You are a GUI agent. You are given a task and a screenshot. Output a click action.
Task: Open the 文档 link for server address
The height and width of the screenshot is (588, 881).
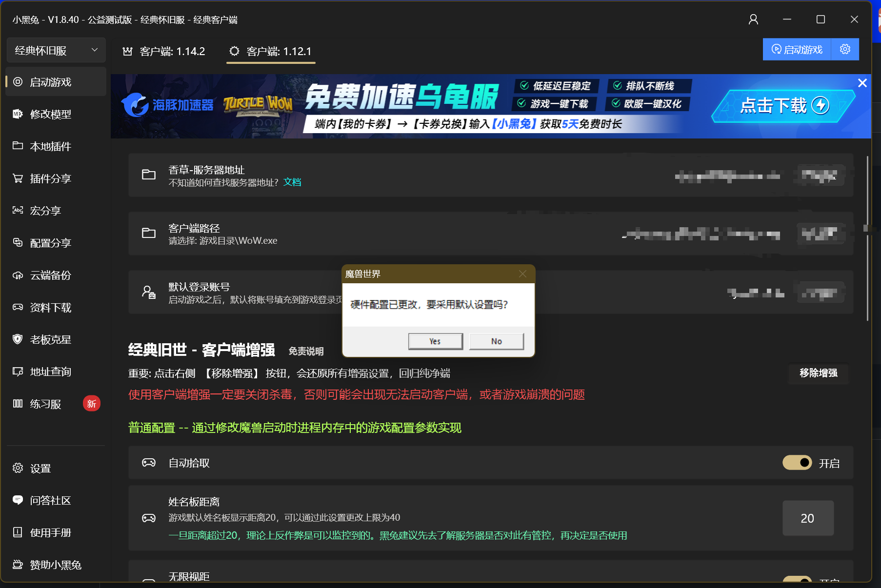[x=292, y=182]
